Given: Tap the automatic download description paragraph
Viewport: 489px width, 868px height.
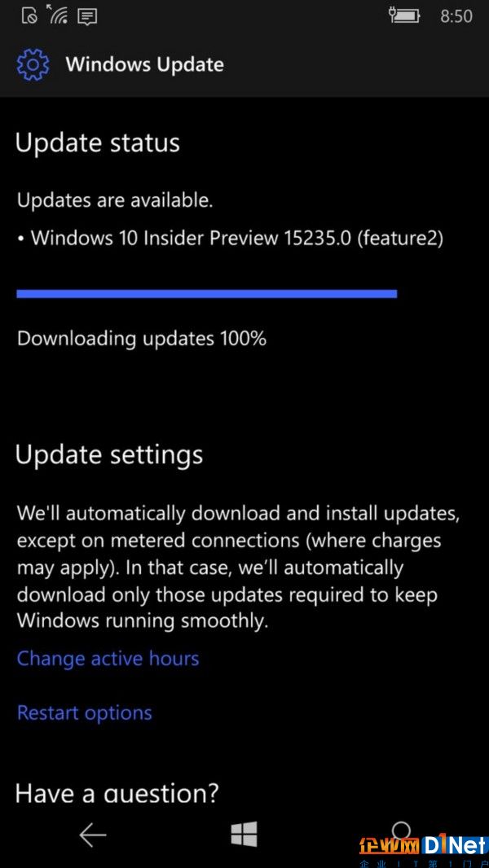Looking at the screenshot, I should [238, 567].
